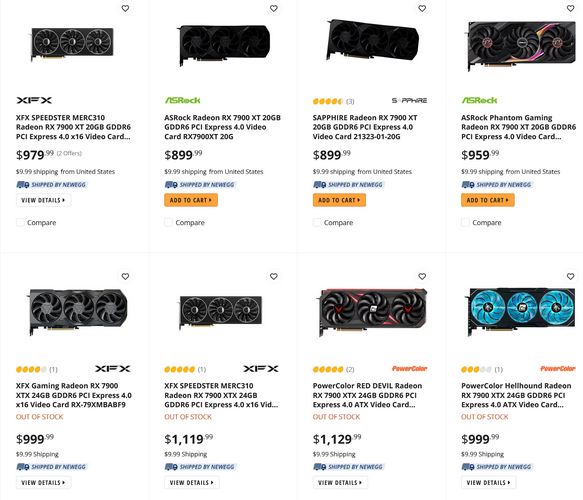Open the SAPPHIRE card star rating reviews
583x500 pixels.
pyautogui.click(x=333, y=101)
